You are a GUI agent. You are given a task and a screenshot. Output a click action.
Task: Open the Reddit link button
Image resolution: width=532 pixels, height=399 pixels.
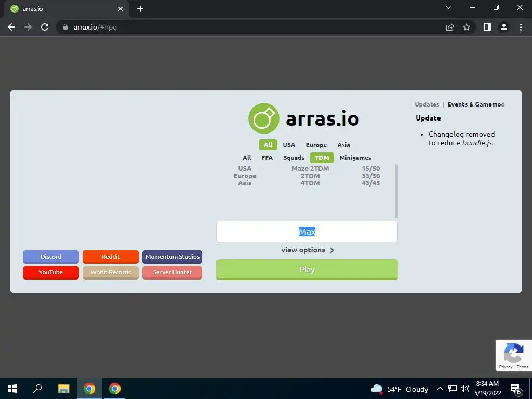tap(111, 257)
